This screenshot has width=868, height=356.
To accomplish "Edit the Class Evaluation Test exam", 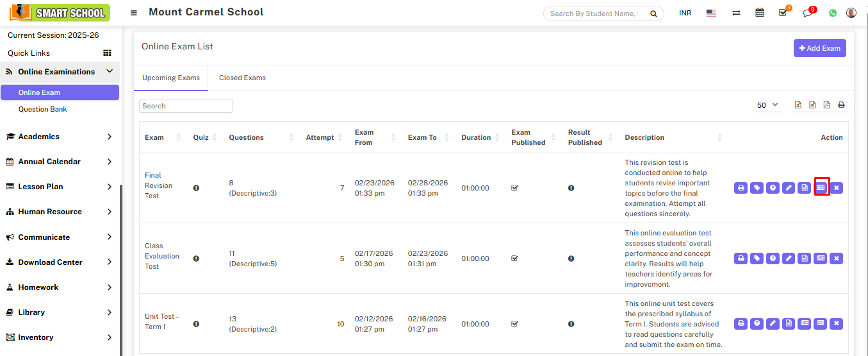I will click(x=789, y=259).
